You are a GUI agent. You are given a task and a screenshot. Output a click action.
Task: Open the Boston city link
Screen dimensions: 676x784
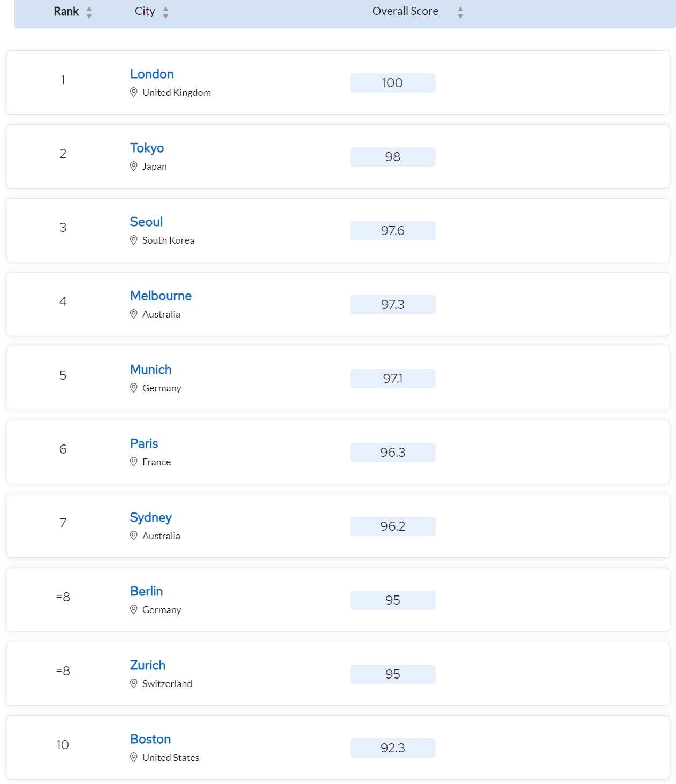[150, 739]
